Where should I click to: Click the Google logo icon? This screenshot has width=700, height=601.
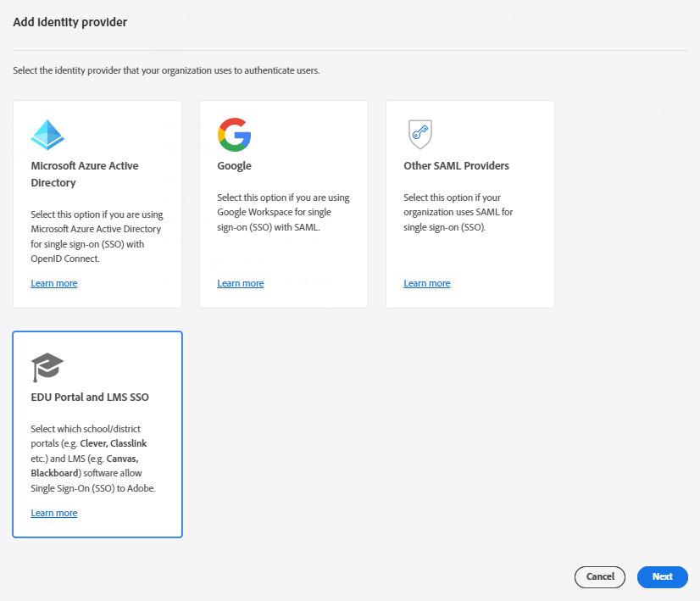234,135
